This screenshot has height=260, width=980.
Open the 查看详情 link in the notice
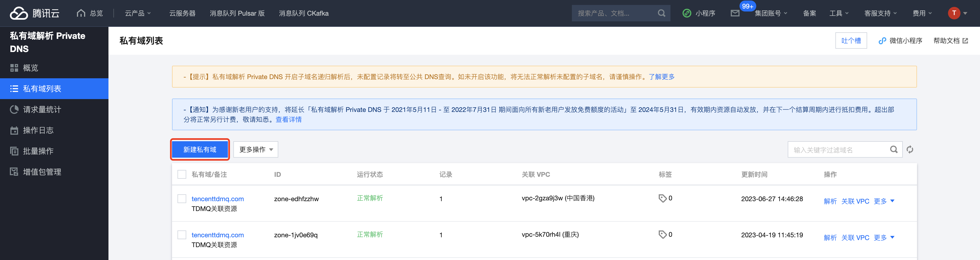288,119
